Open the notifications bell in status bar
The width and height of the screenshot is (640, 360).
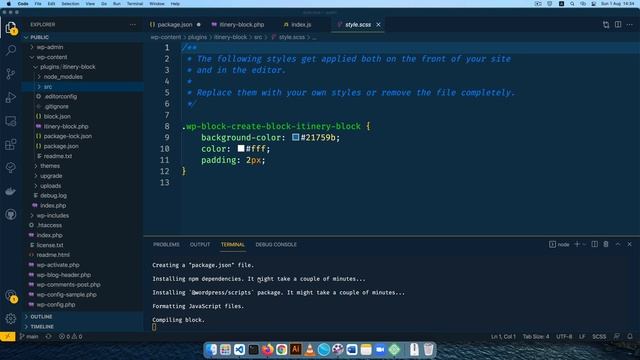click(630, 337)
